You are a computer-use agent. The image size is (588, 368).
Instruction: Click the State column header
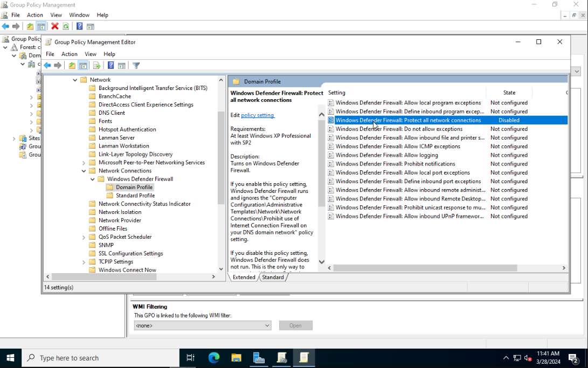click(509, 93)
